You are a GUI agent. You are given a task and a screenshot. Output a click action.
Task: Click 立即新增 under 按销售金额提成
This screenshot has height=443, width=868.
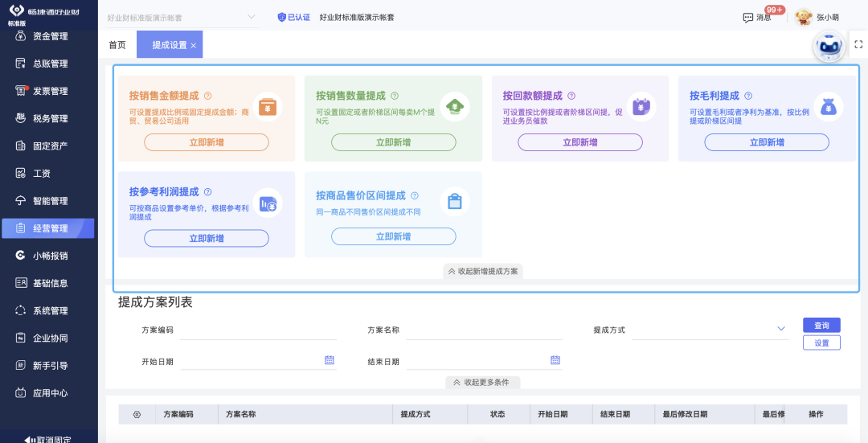pos(207,142)
